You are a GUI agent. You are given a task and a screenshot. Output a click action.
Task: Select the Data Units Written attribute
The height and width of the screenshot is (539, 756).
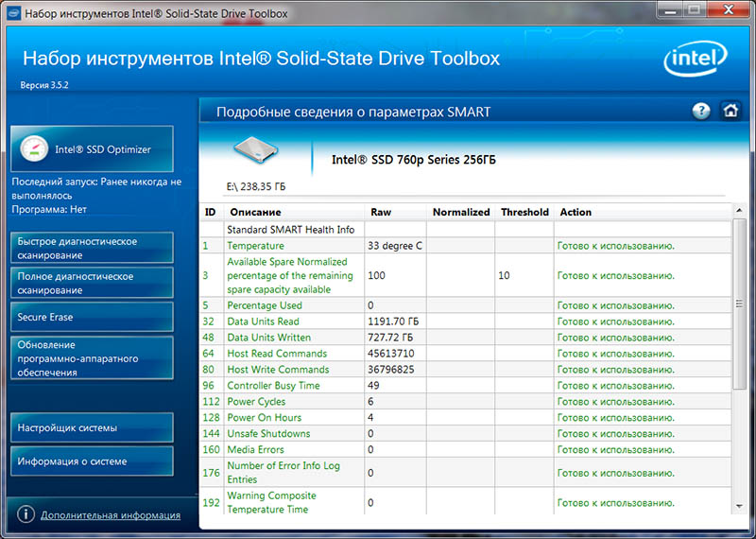pyautogui.click(x=268, y=338)
